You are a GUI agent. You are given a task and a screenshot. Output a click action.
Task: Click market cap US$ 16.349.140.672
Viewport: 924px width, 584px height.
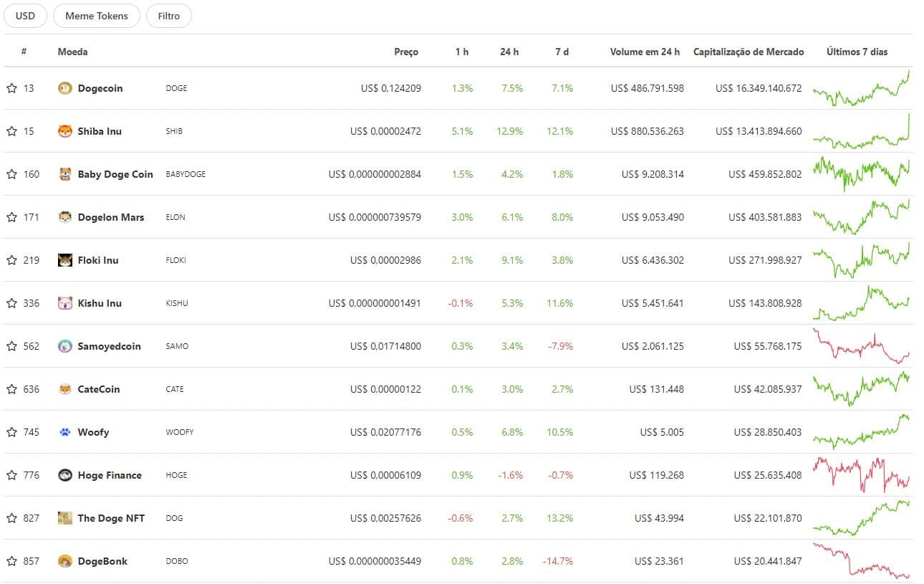point(759,88)
